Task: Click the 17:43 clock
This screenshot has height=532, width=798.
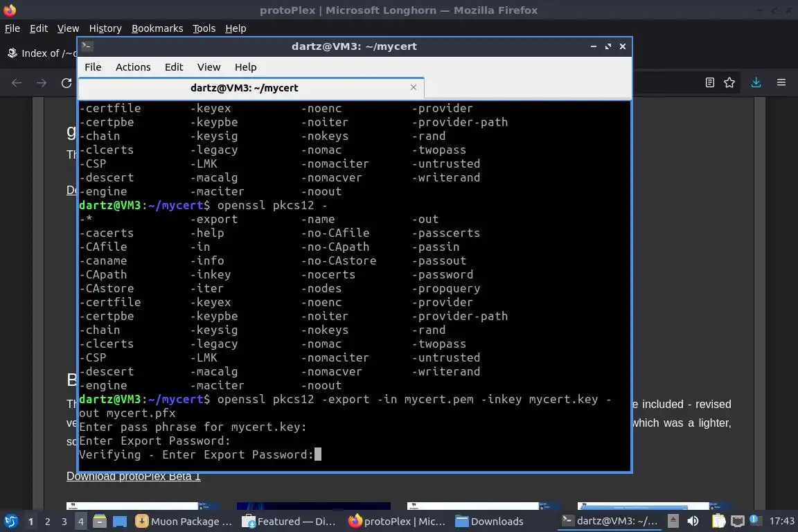Action: point(781,521)
